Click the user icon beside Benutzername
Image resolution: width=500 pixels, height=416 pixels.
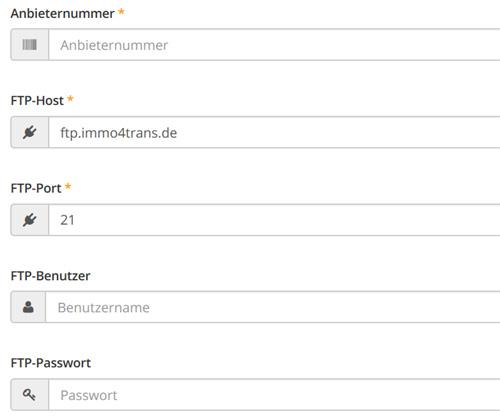[x=28, y=307]
